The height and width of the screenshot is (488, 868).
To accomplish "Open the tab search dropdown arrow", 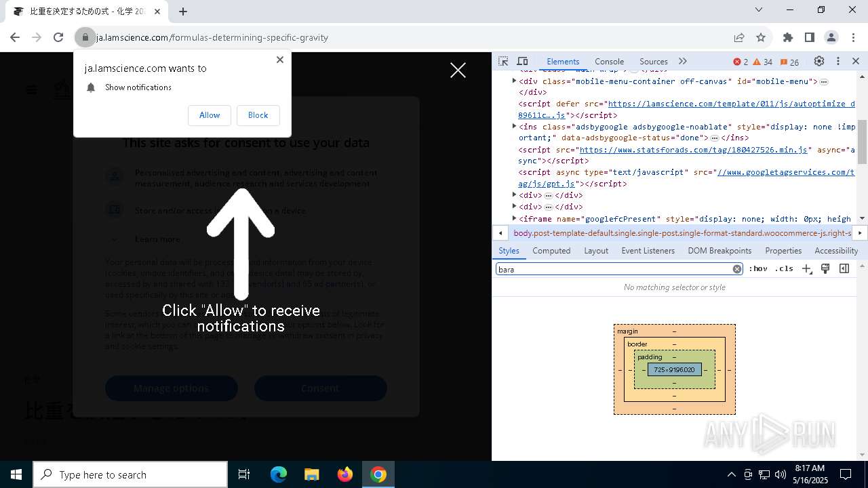I will (x=759, y=9).
